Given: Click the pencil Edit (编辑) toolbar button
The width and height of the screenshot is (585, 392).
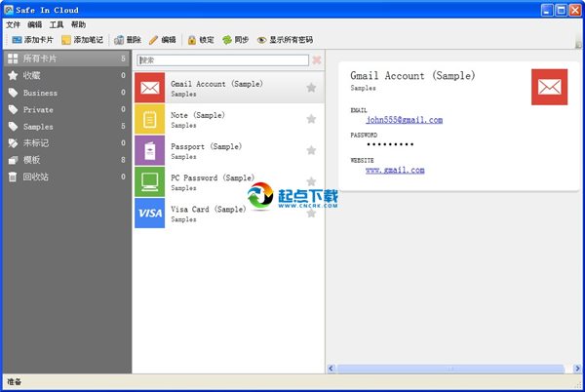Looking at the screenshot, I should coord(162,40).
